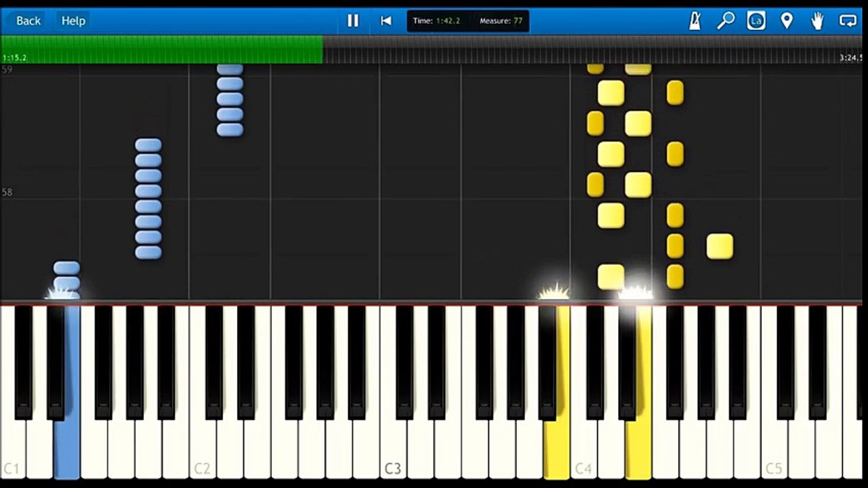The height and width of the screenshot is (488, 868).
Task: Go back using the Back button
Action: pos(28,21)
